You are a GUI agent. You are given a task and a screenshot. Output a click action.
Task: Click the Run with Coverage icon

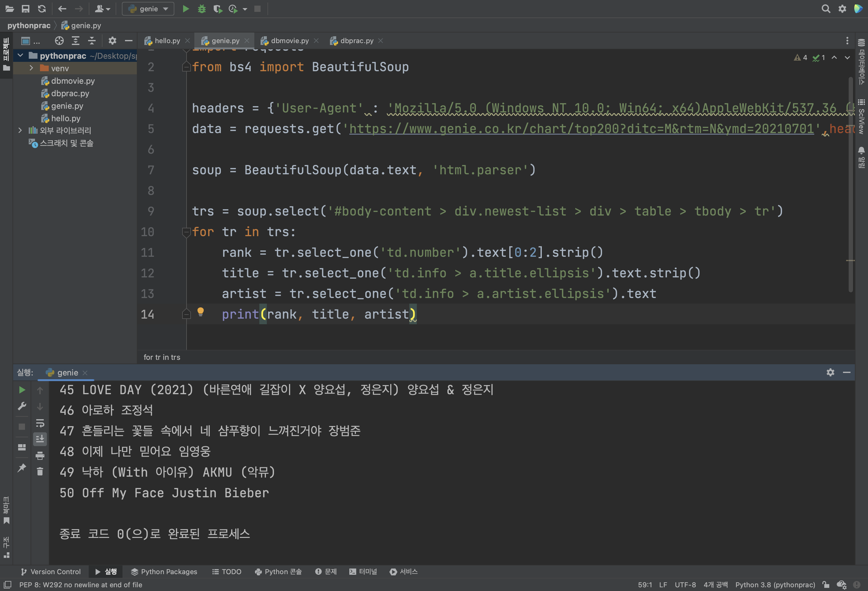(217, 8)
